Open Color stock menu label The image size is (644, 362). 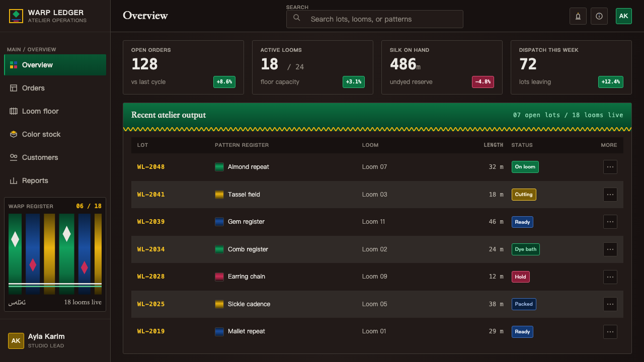pos(41,134)
